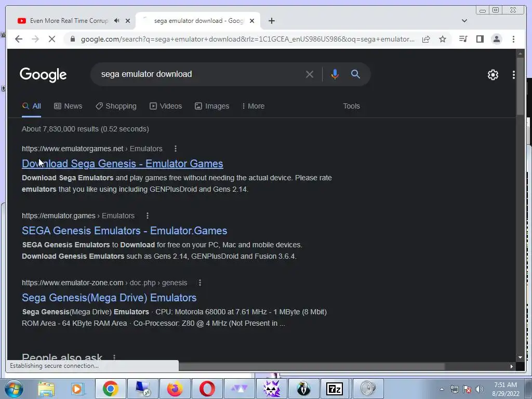Image resolution: width=532 pixels, height=399 pixels.
Task: Click the Chrome taskbar icon
Action: [110, 389]
